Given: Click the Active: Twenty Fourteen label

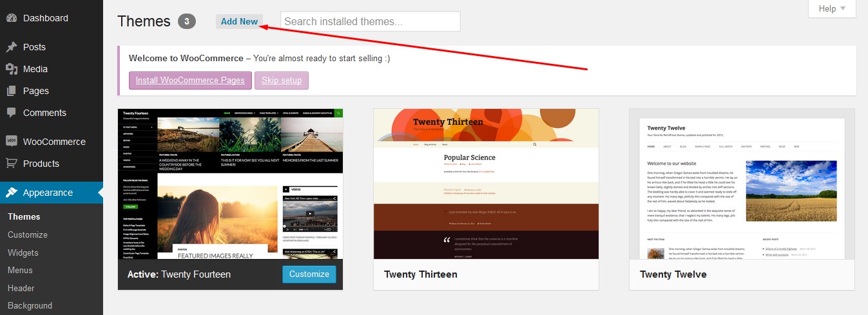Looking at the screenshot, I should click(179, 274).
